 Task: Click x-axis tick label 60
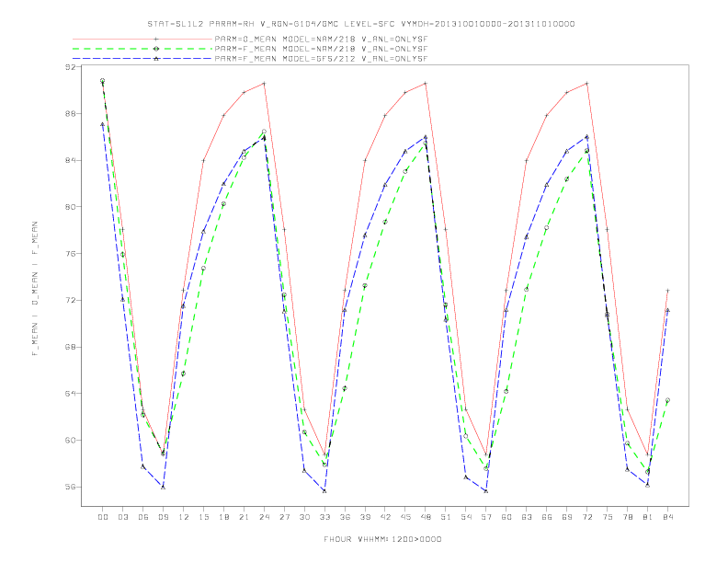click(x=506, y=517)
